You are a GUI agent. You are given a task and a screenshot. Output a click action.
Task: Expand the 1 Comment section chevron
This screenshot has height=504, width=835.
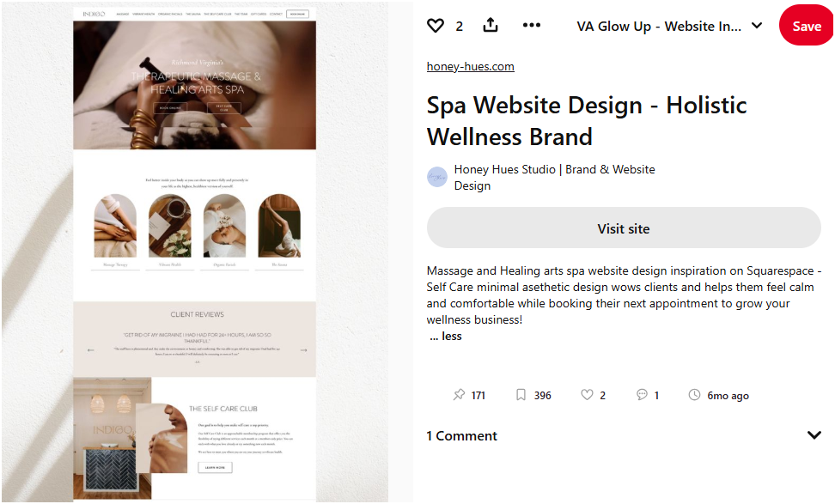coord(814,435)
